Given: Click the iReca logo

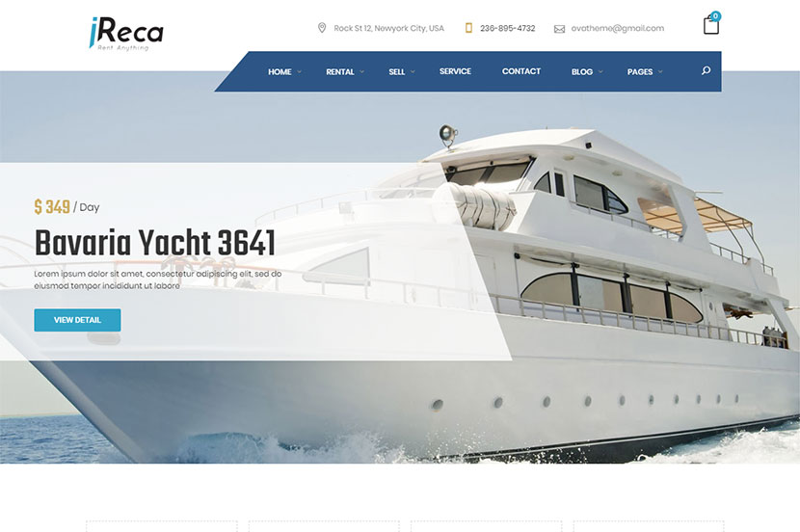Looking at the screenshot, I should [x=126, y=34].
